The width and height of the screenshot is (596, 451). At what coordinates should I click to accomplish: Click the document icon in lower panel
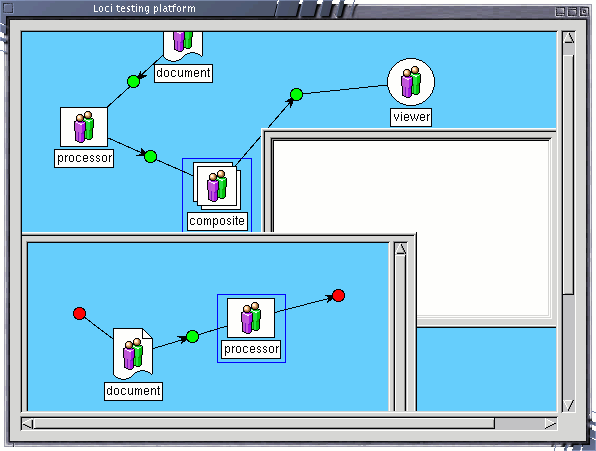click(133, 354)
